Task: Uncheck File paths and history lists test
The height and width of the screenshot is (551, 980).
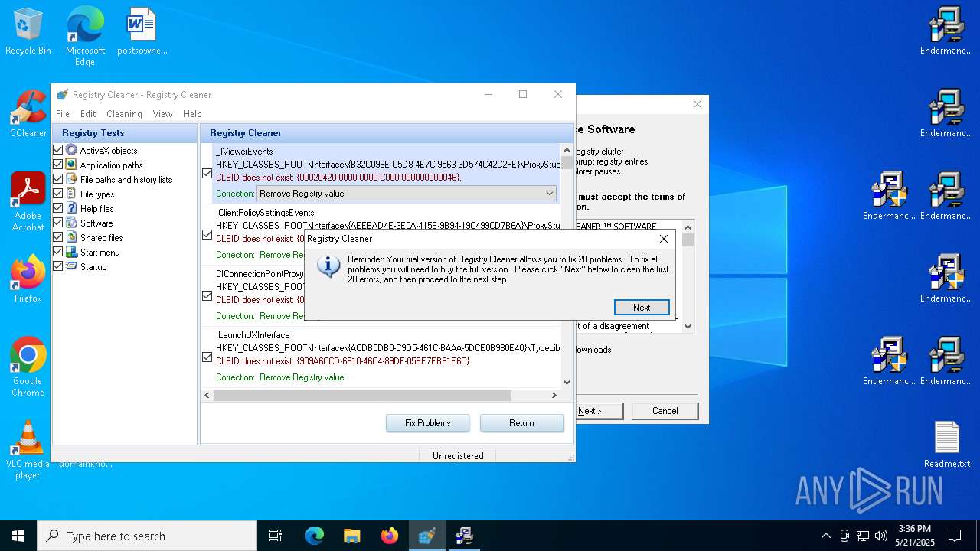Action: tap(57, 180)
